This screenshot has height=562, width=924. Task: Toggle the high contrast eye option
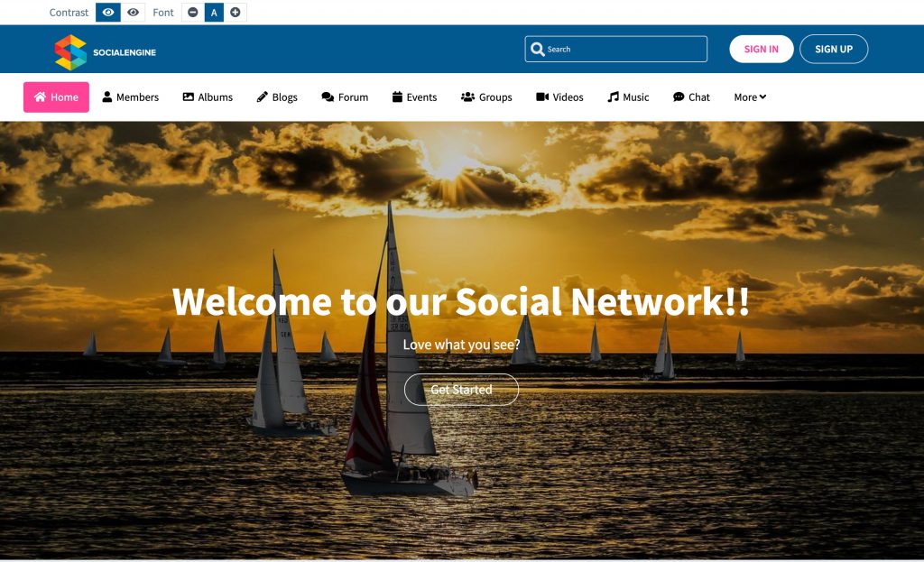(x=134, y=13)
